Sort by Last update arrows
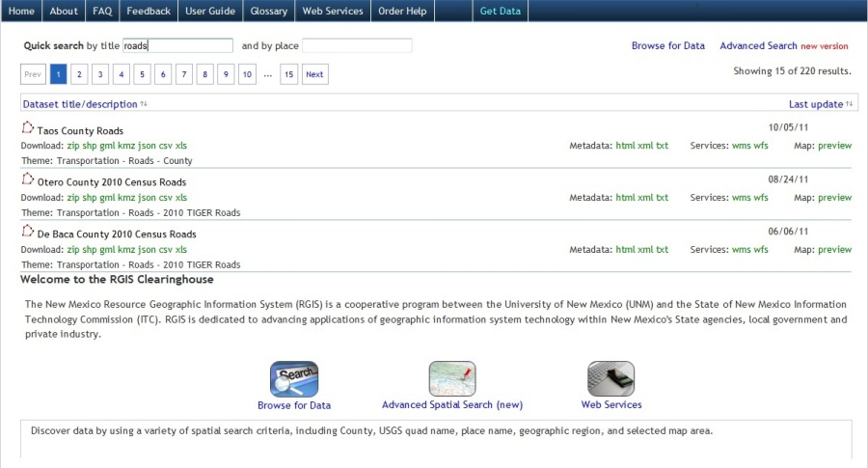The image size is (868, 468). pos(849,103)
